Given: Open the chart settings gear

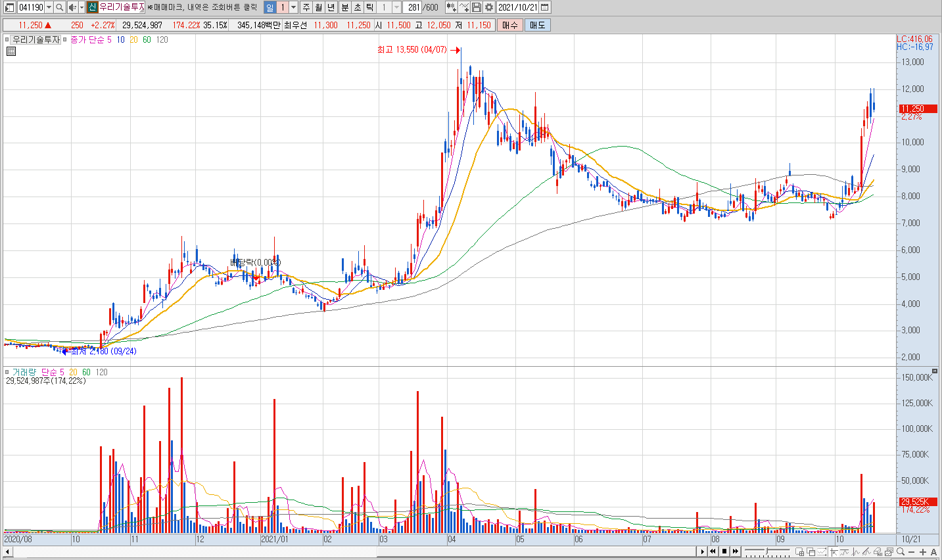Looking at the screenshot, I should click(489, 7).
